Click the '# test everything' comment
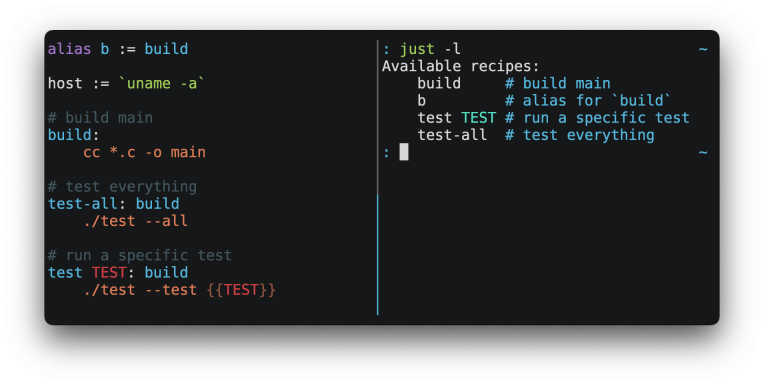The width and height of the screenshot is (764, 384). (122, 187)
